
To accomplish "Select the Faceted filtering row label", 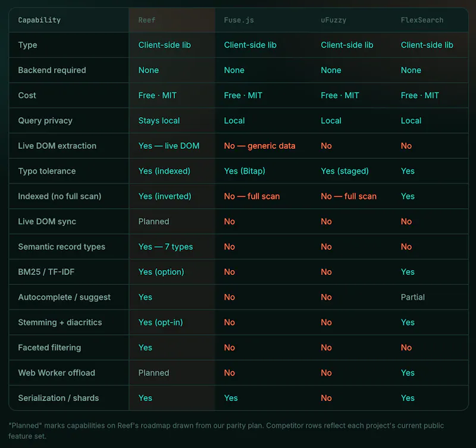I will pos(49,347).
